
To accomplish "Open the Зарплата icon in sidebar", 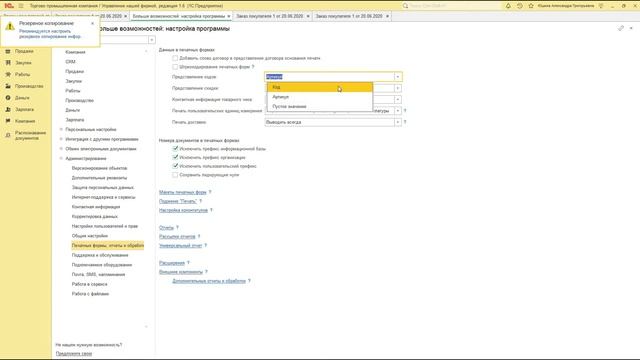I will click(8, 109).
